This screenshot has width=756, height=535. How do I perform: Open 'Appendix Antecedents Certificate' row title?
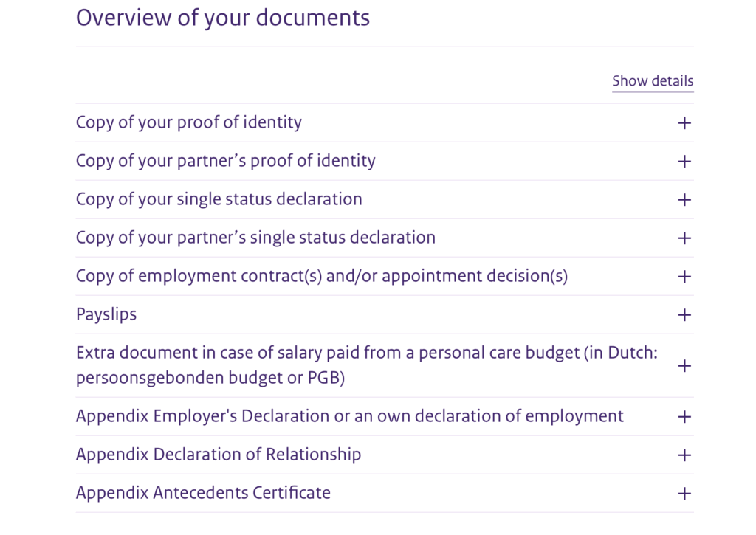point(203,493)
